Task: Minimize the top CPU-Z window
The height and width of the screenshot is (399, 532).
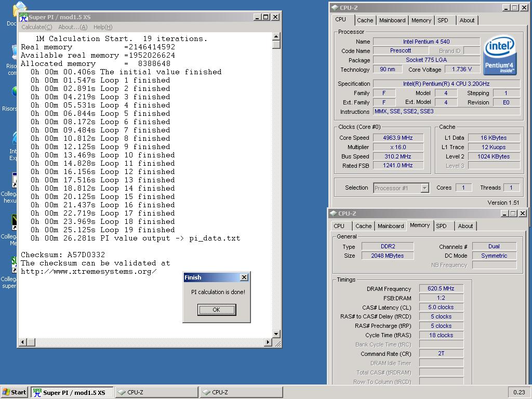Action: pyautogui.click(x=506, y=7)
